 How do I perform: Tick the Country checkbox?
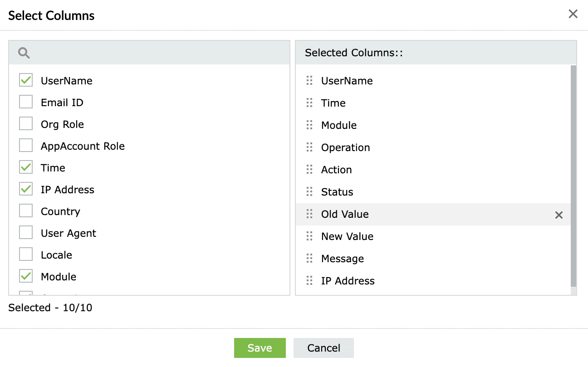point(26,211)
